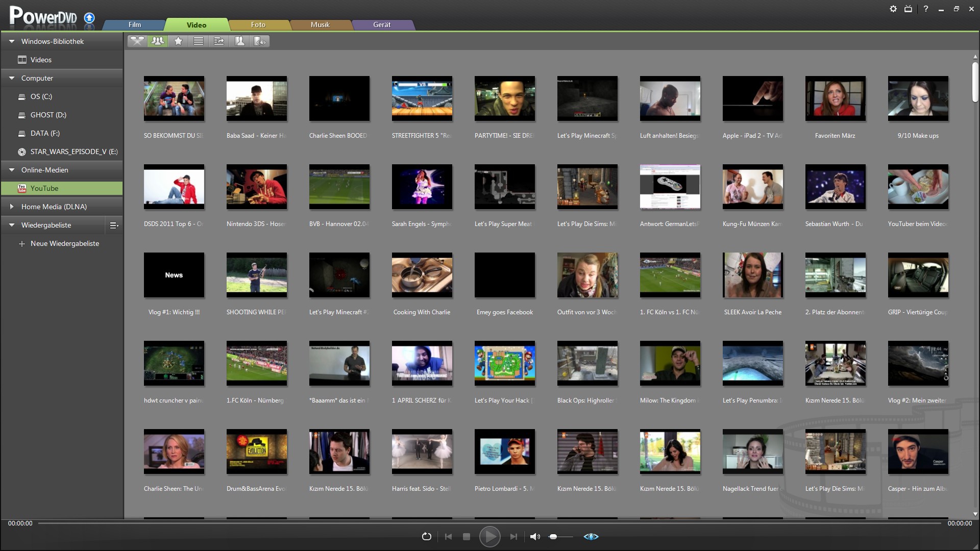Switch to the Musik tab
Viewport: 980px width, 551px height.
pos(321,24)
